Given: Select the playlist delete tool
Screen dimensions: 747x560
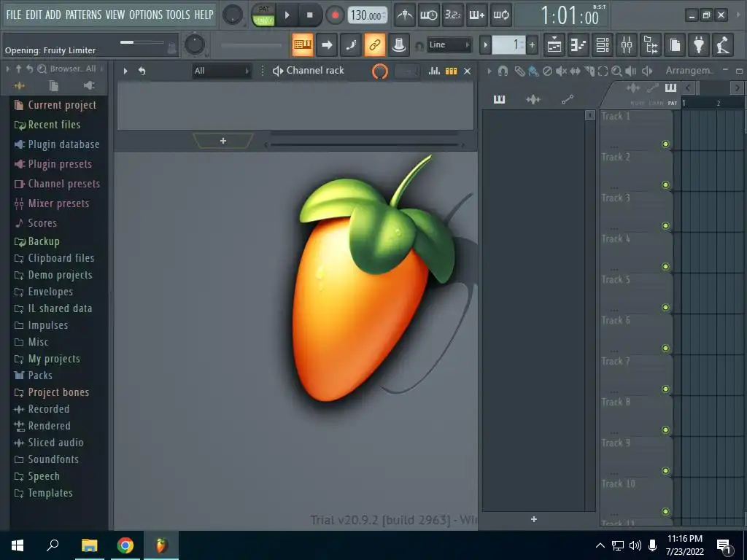Looking at the screenshot, I should (x=547, y=71).
